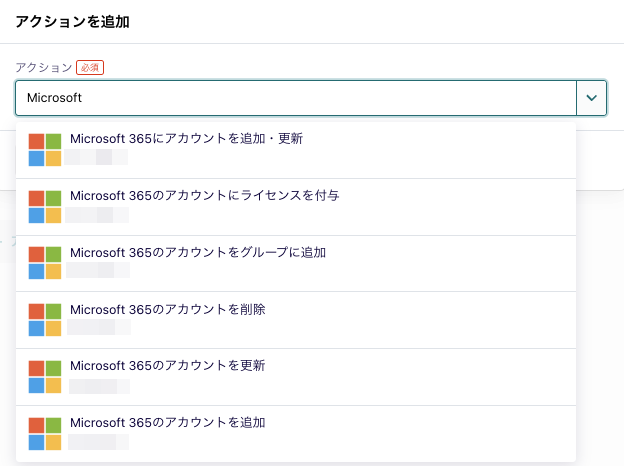
Task: Select Microsoft 365のアカウントを削除
Action: (296, 320)
